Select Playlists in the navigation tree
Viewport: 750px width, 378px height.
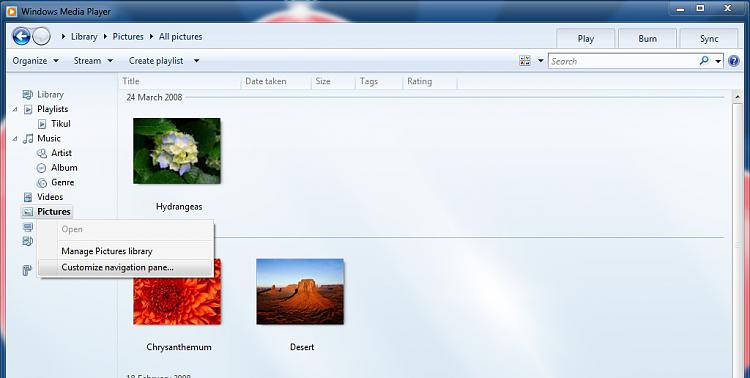(53, 109)
